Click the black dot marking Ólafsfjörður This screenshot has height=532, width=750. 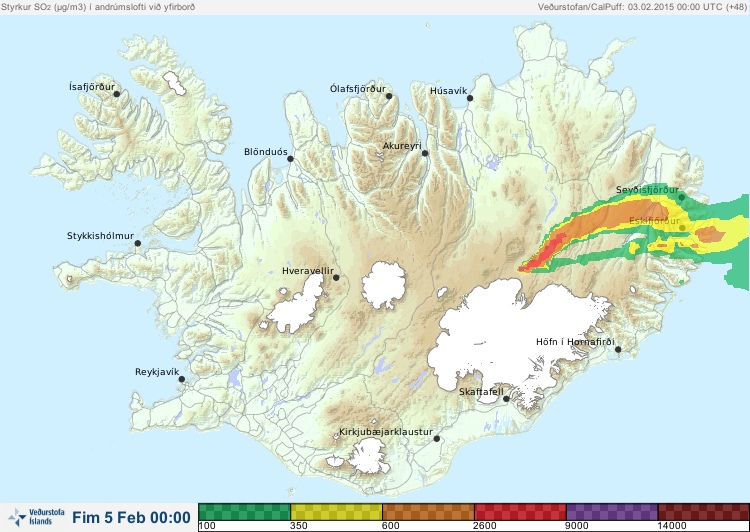pos(389,96)
